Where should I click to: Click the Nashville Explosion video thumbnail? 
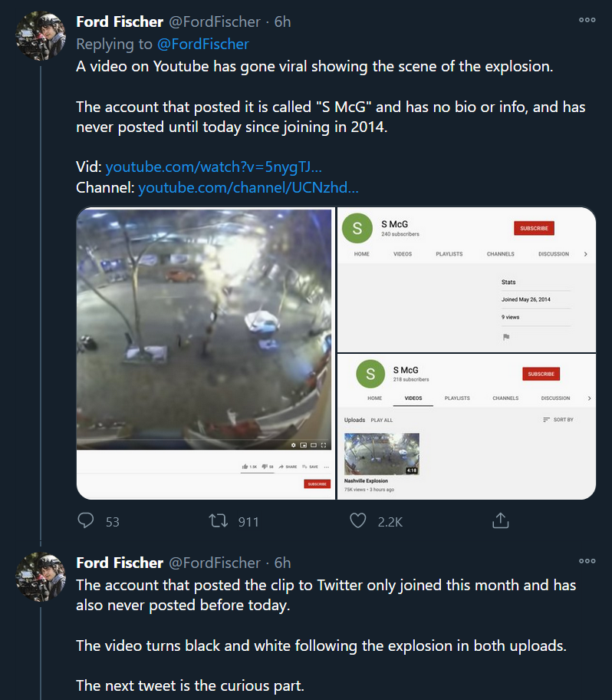click(381, 454)
